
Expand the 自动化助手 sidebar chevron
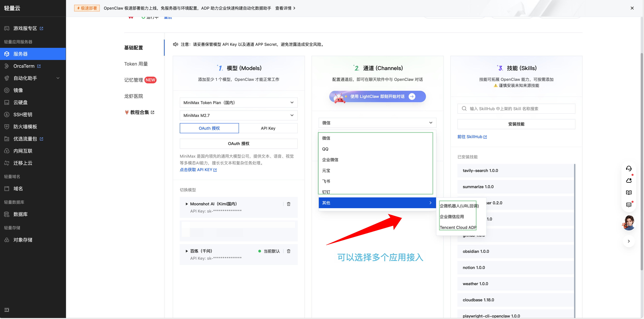click(x=58, y=78)
